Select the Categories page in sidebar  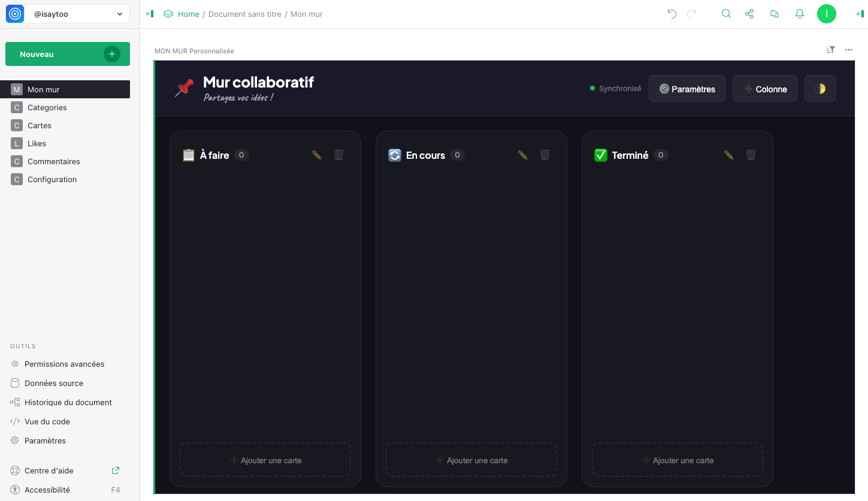pyautogui.click(x=47, y=107)
